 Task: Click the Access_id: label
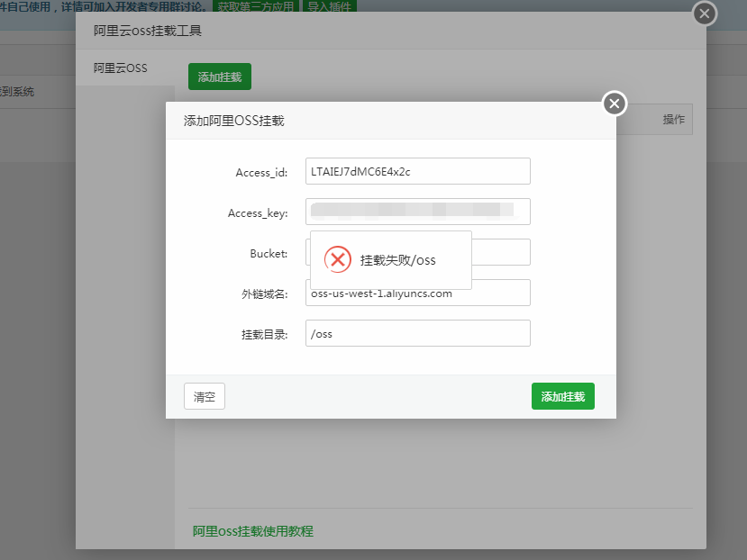[261, 172]
